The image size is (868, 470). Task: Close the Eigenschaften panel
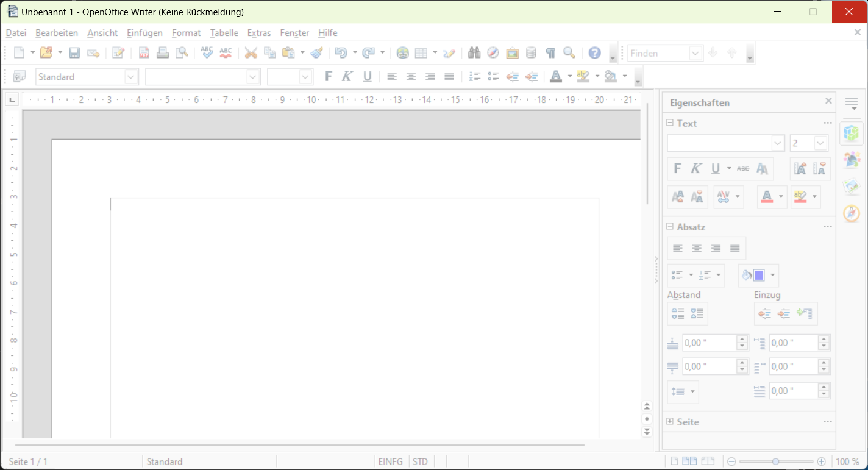coord(828,101)
